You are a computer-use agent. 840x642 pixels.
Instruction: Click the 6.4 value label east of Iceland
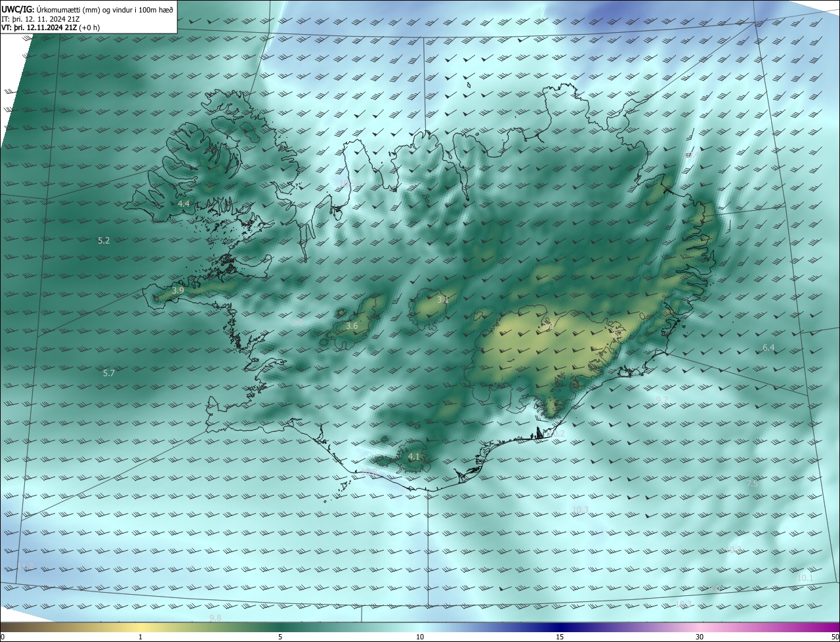click(x=768, y=347)
